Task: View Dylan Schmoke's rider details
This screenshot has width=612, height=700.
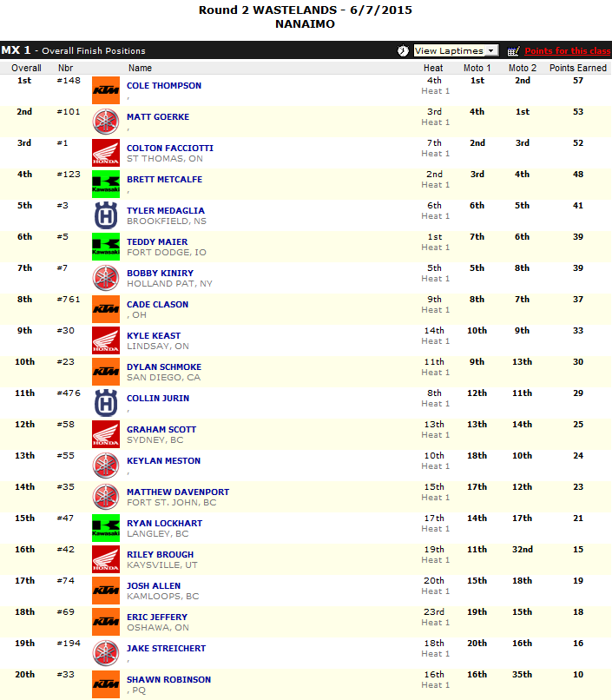Action: pyautogui.click(x=163, y=367)
